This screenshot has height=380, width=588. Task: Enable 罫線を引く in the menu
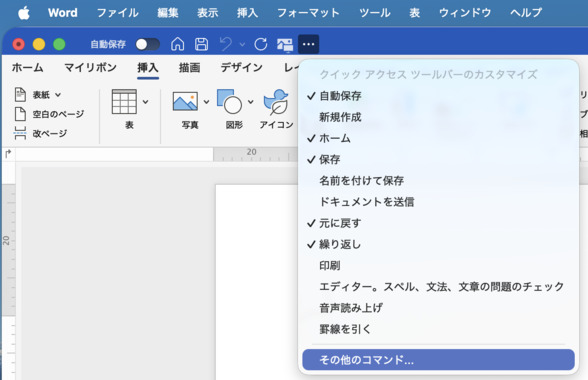point(438,329)
